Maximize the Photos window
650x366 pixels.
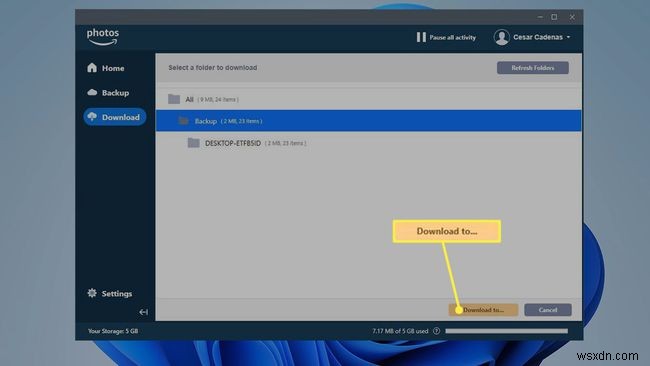tap(554, 17)
